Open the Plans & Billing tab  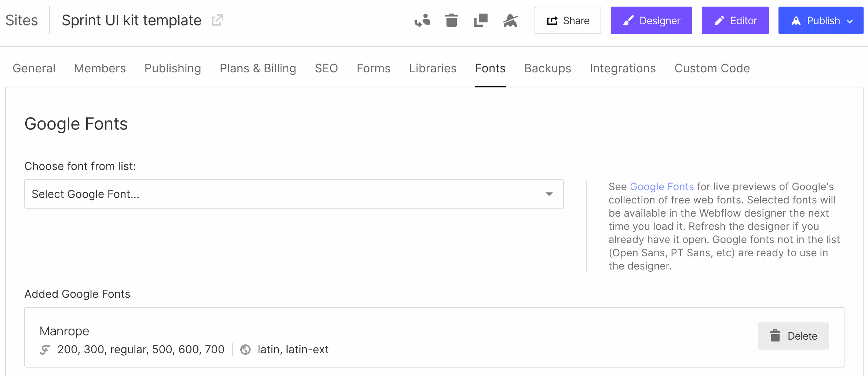258,68
